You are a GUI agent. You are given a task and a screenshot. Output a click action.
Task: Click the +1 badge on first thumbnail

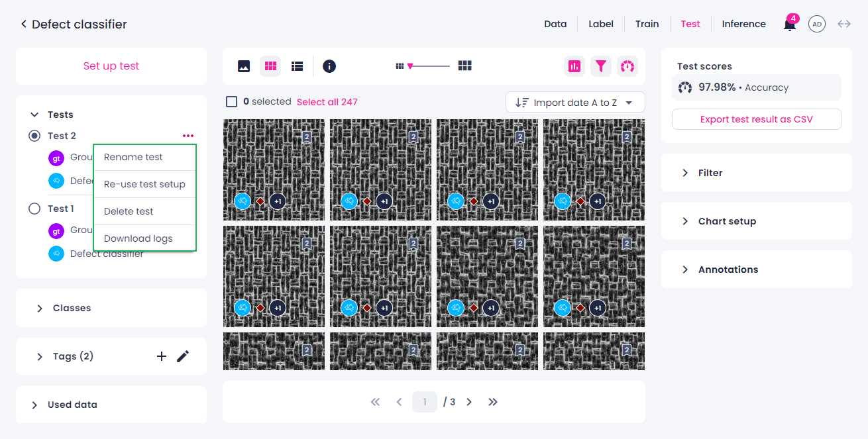(x=278, y=201)
